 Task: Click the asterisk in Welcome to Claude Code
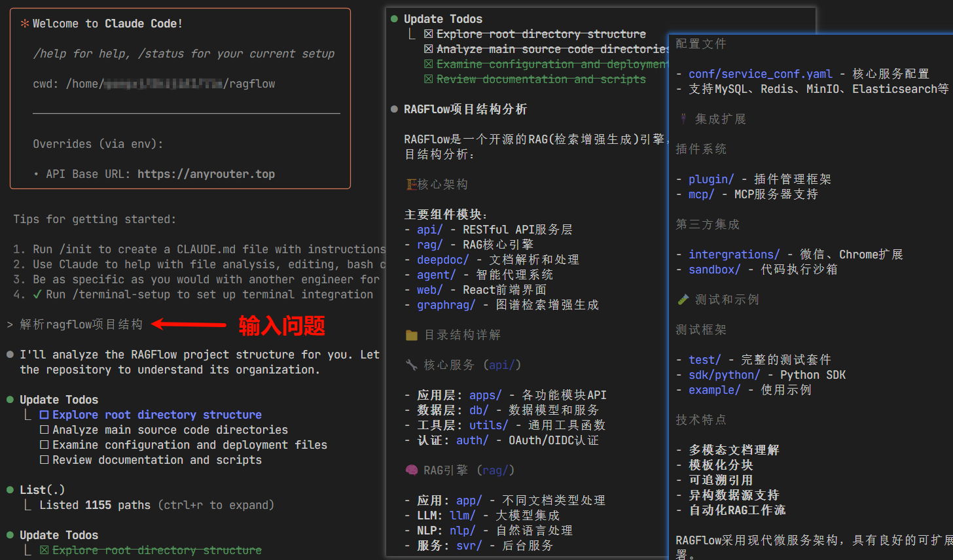pyautogui.click(x=24, y=23)
